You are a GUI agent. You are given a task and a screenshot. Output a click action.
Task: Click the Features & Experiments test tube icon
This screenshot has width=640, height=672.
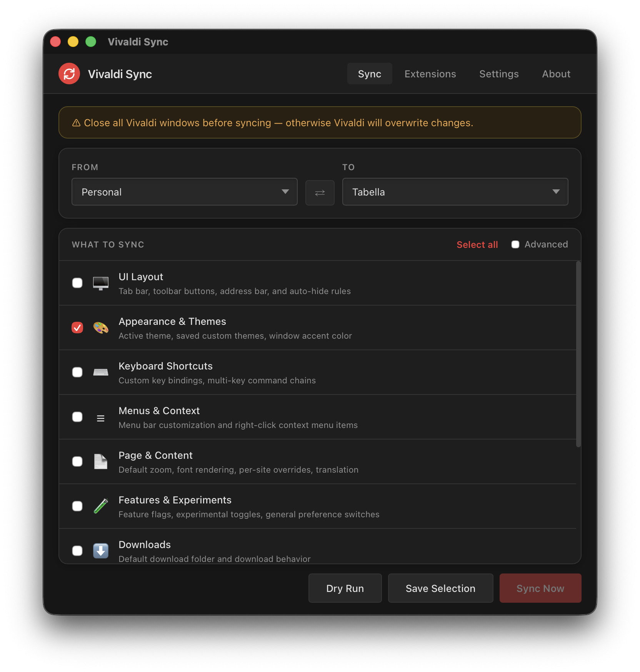[x=101, y=506]
